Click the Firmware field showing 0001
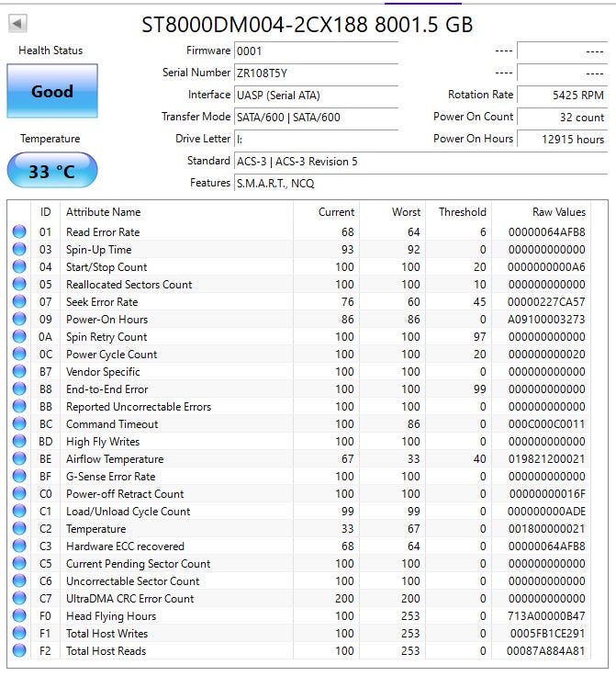This screenshot has height=676, width=616. [316, 51]
